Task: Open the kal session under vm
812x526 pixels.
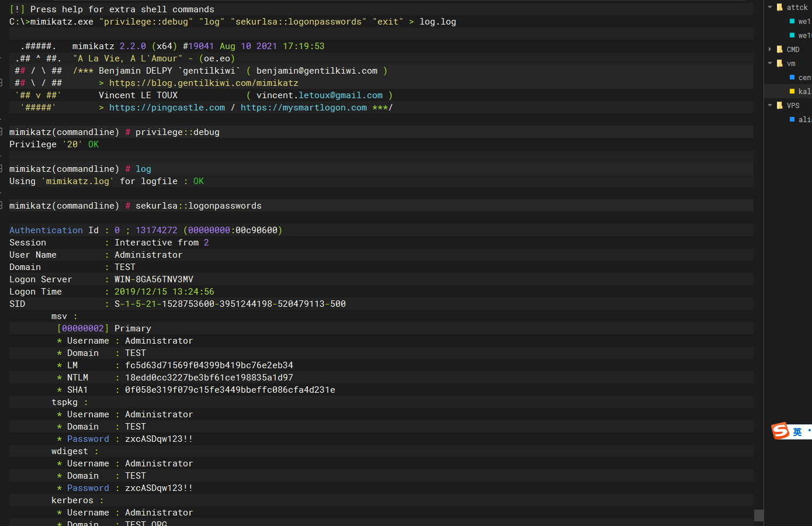Action: point(804,91)
